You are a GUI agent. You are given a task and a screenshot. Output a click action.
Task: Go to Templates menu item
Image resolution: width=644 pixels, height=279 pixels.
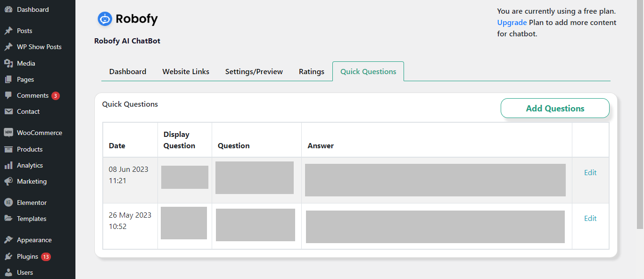click(32, 219)
